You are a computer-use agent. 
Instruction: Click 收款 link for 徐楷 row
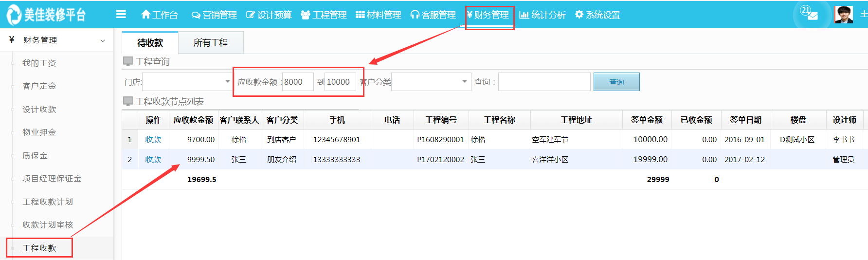pos(153,139)
